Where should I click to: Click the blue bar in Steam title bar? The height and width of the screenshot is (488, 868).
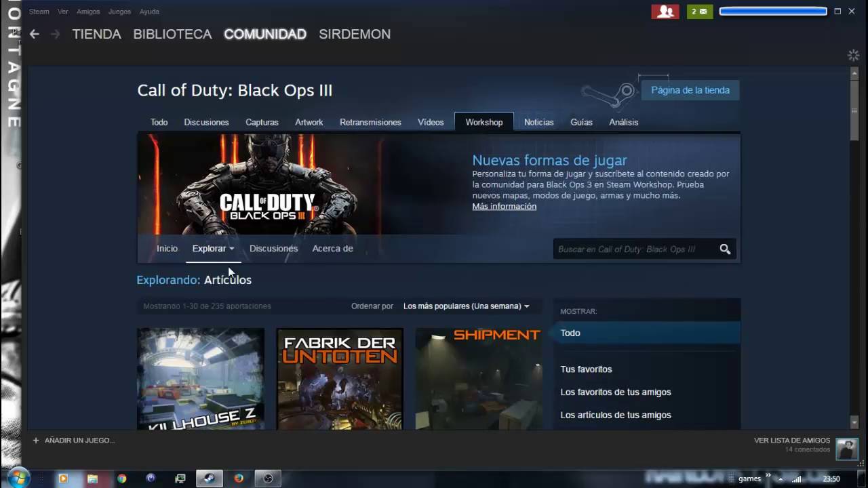[773, 12]
